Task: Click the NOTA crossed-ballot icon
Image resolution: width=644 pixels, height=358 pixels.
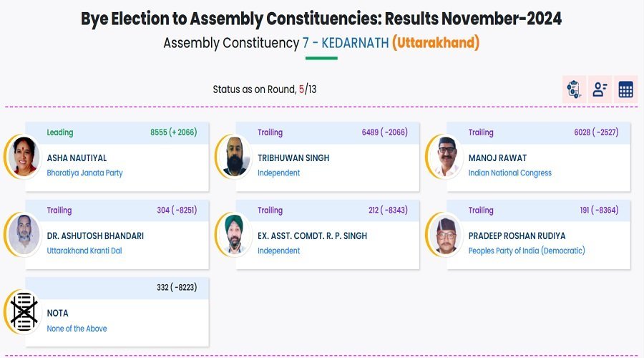Action: pyautogui.click(x=24, y=312)
